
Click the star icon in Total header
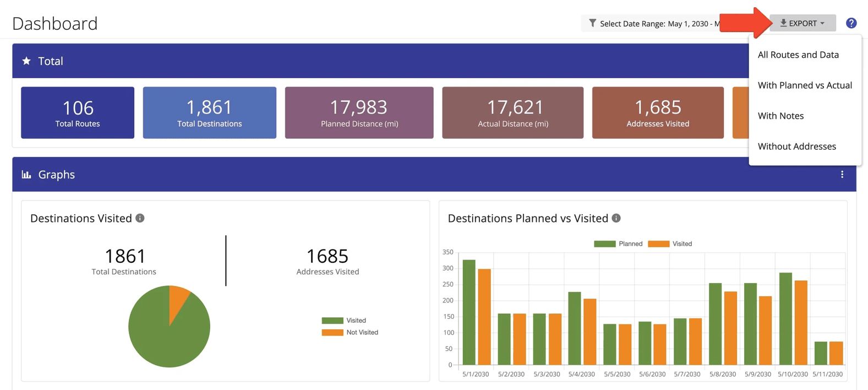point(26,61)
